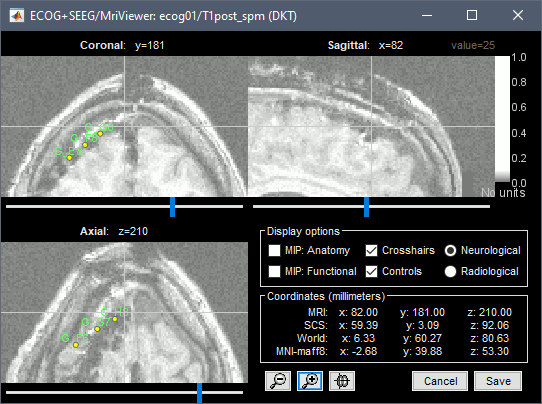Image resolution: width=542 pixels, height=404 pixels.
Task: Click the globe set-coordinates icon
Action: (x=342, y=381)
